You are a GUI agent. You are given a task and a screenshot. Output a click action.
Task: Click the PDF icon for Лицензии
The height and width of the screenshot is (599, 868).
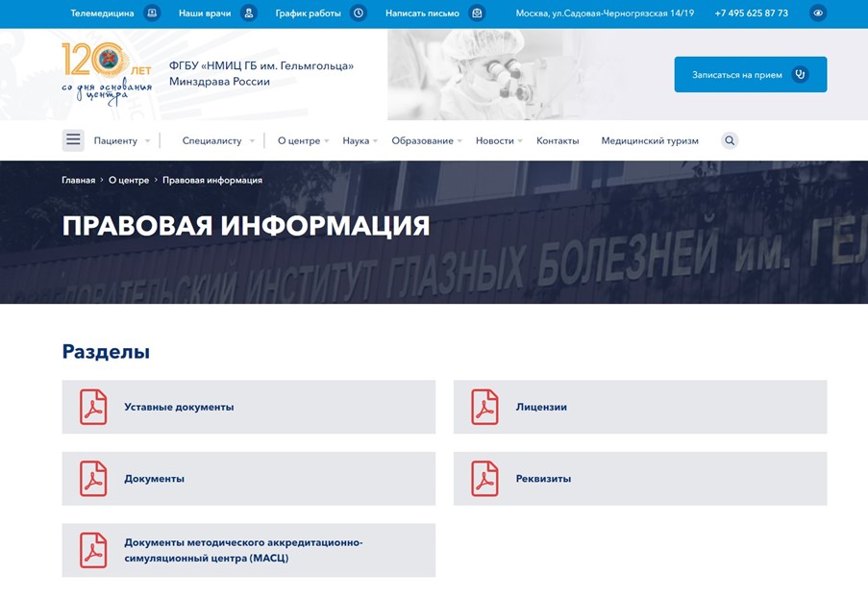(x=483, y=407)
